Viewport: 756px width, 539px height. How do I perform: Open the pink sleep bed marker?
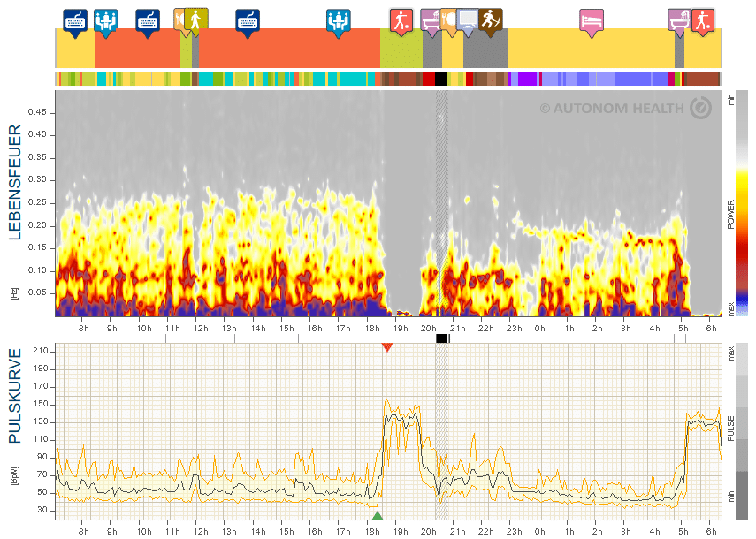[x=592, y=22]
